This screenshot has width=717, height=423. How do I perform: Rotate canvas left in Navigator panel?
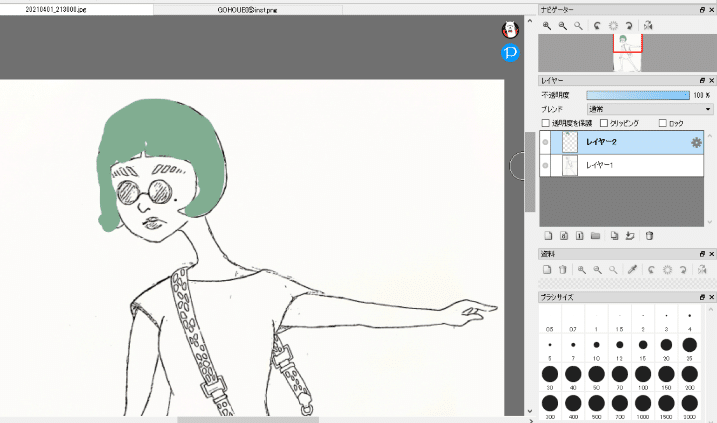[x=597, y=26]
